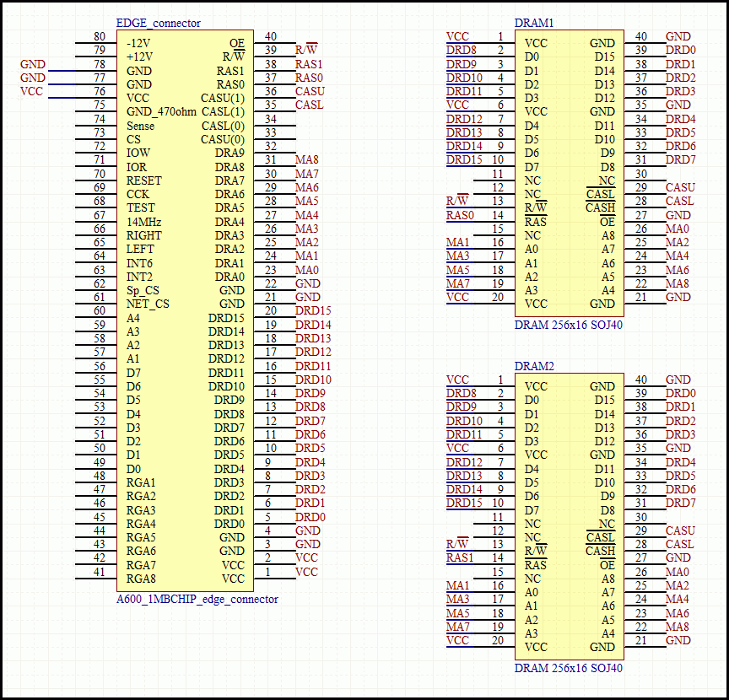Screen dimensions: 729x700
Task: Select RAS1 net label at DRAM2 pin 14
Action: tap(460, 557)
